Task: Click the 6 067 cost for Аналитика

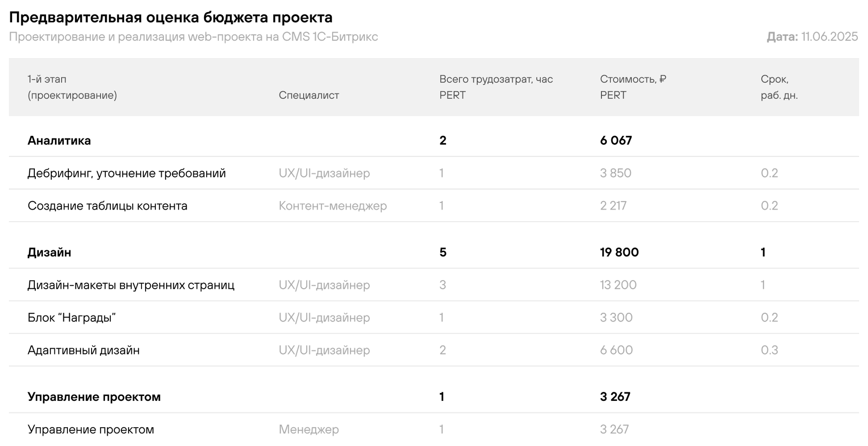Action: click(616, 141)
